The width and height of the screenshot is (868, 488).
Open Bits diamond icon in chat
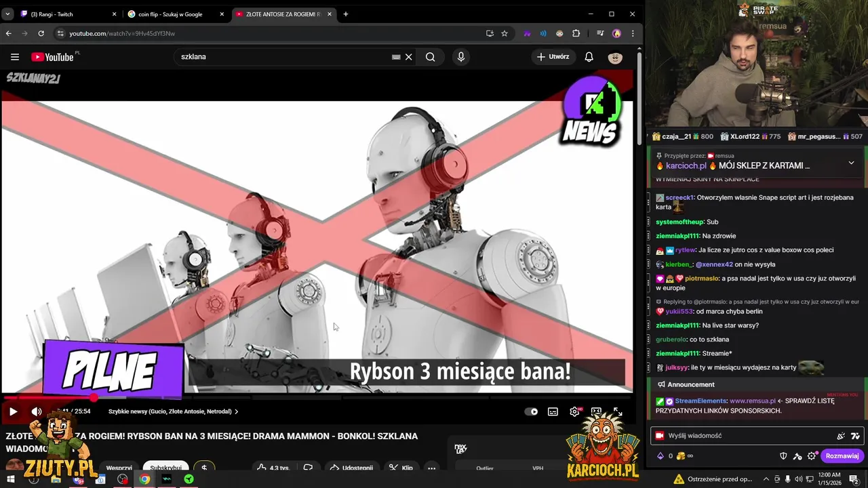(x=660, y=456)
